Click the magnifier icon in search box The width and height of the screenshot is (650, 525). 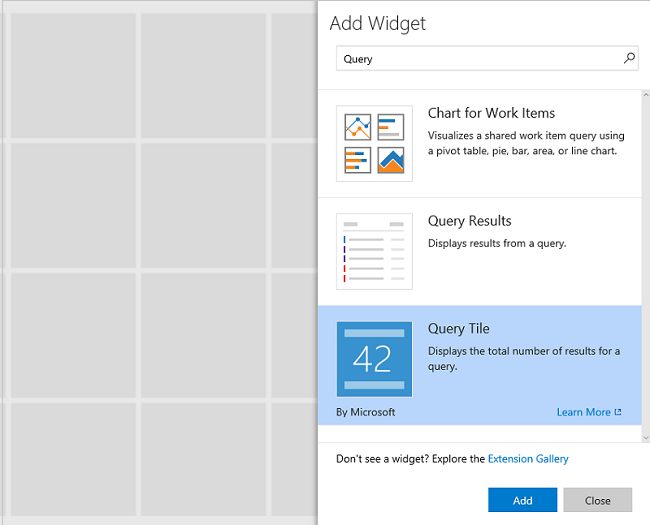[629, 58]
